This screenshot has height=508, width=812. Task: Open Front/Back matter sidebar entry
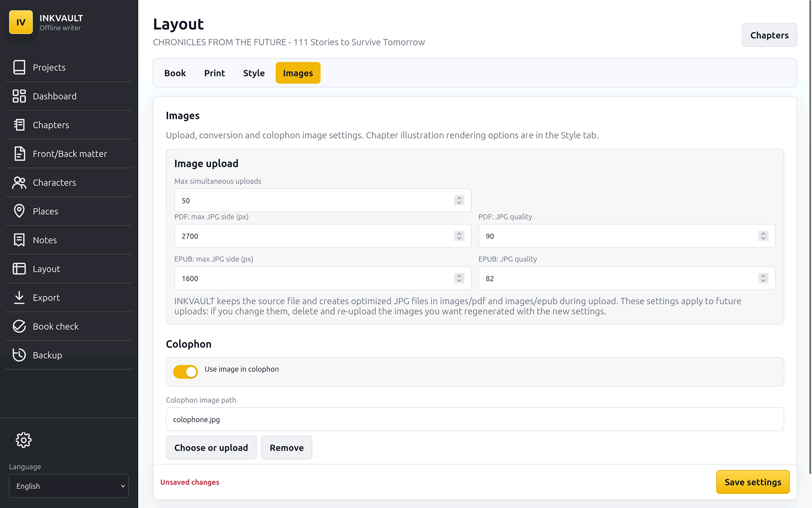[69, 153]
